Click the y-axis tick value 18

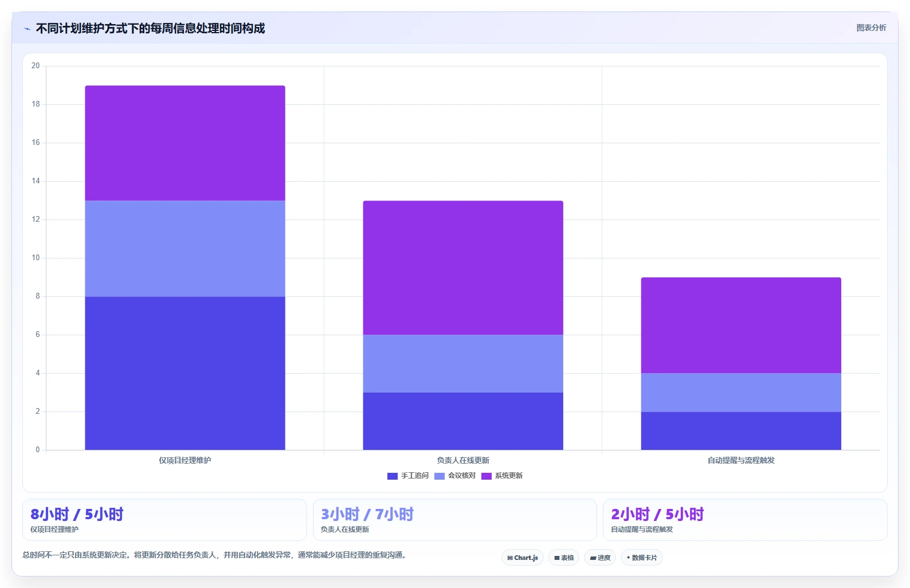[x=36, y=104]
